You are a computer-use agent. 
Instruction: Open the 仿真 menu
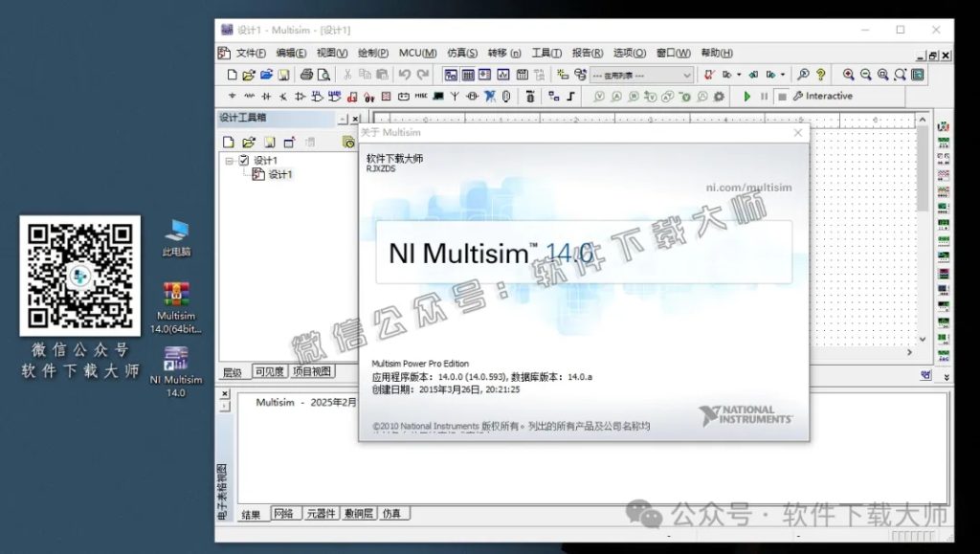pos(462,53)
